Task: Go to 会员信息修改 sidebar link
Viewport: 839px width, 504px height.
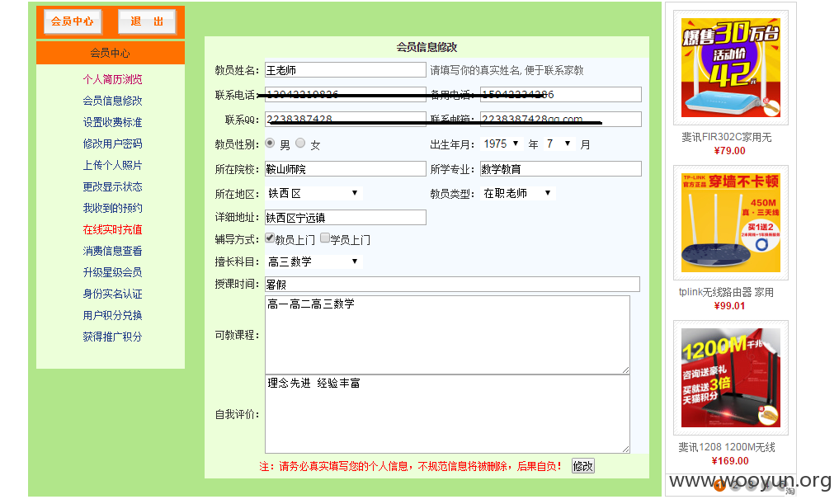Action: point(112,101)
